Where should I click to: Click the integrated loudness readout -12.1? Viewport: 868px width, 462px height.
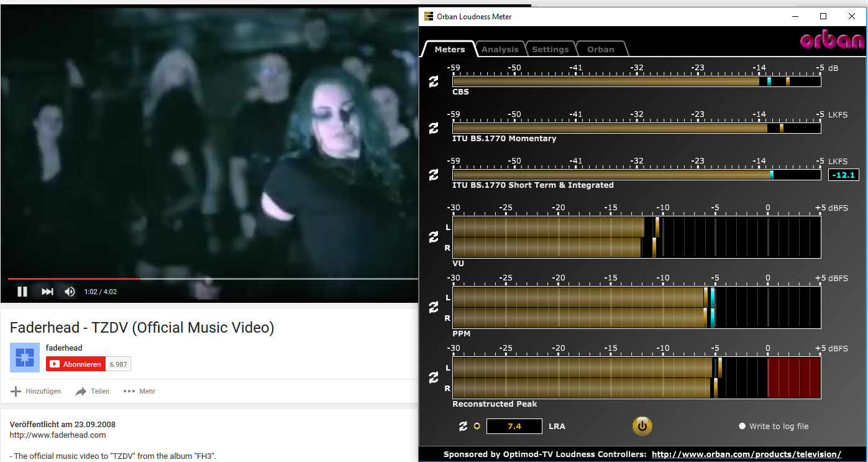[844, 175]
